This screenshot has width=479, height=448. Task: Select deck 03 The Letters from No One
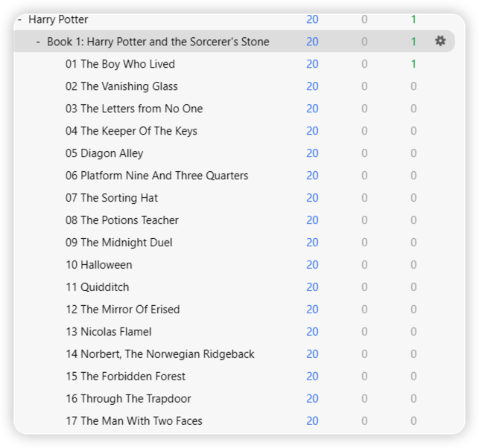point(134,109)
